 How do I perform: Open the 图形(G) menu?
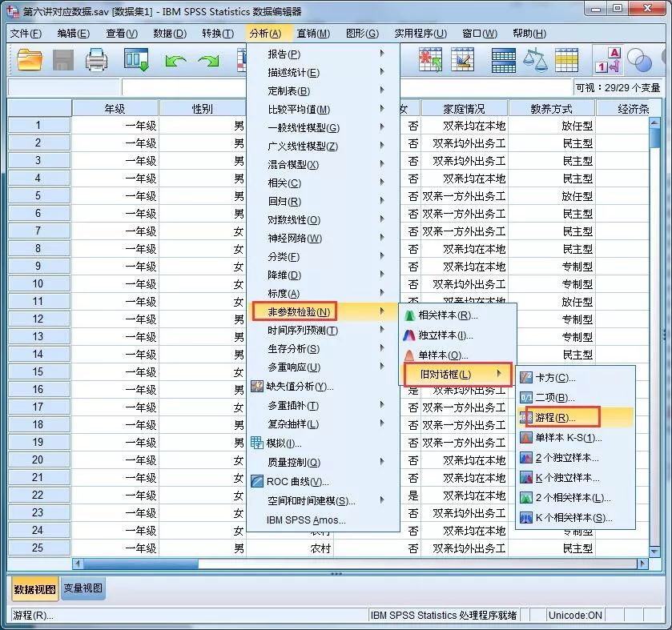362,34
